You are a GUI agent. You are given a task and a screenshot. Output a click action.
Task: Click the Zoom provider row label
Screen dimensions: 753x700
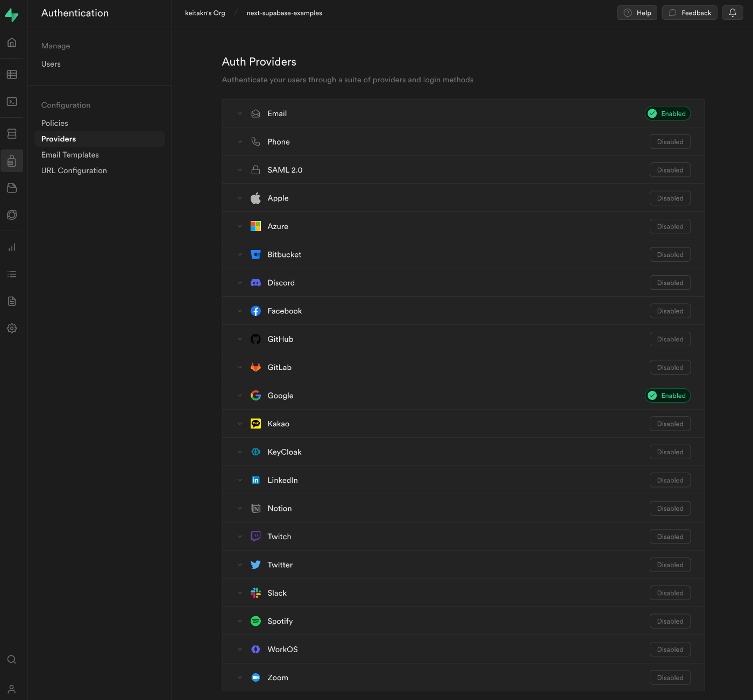pos(278,678)
